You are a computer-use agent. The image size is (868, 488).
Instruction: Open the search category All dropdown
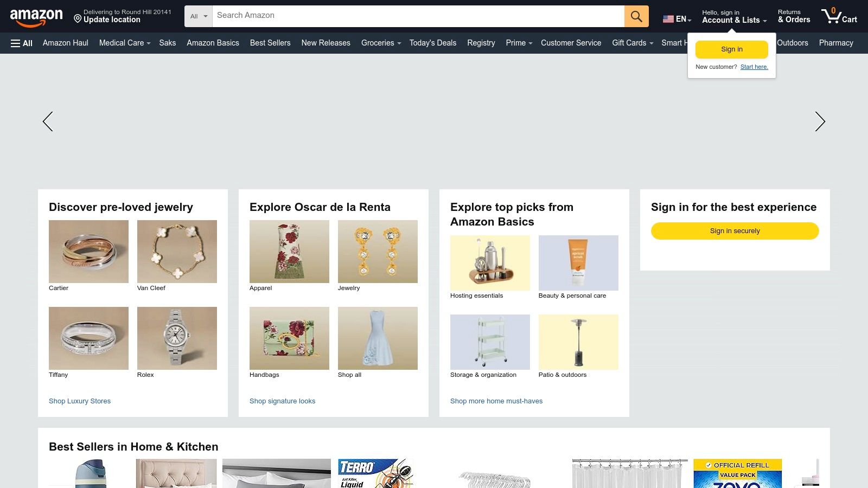pos(199,16)
